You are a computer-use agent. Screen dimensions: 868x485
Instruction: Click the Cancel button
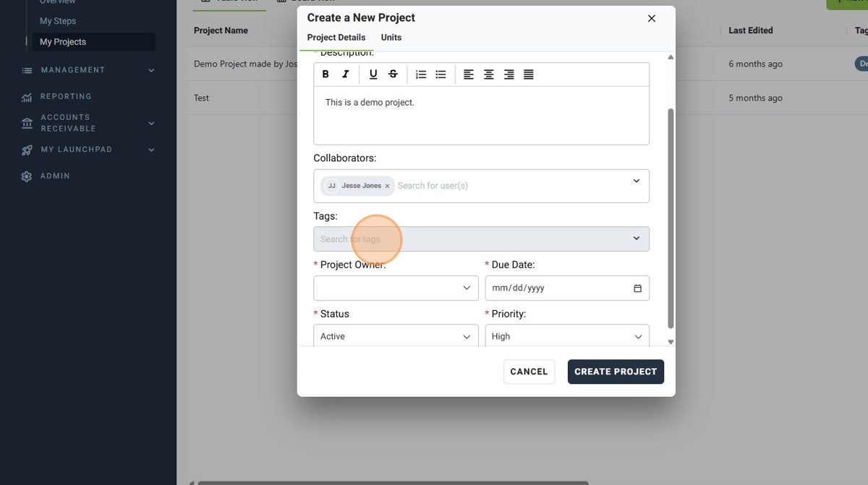(x=529, y=372)
